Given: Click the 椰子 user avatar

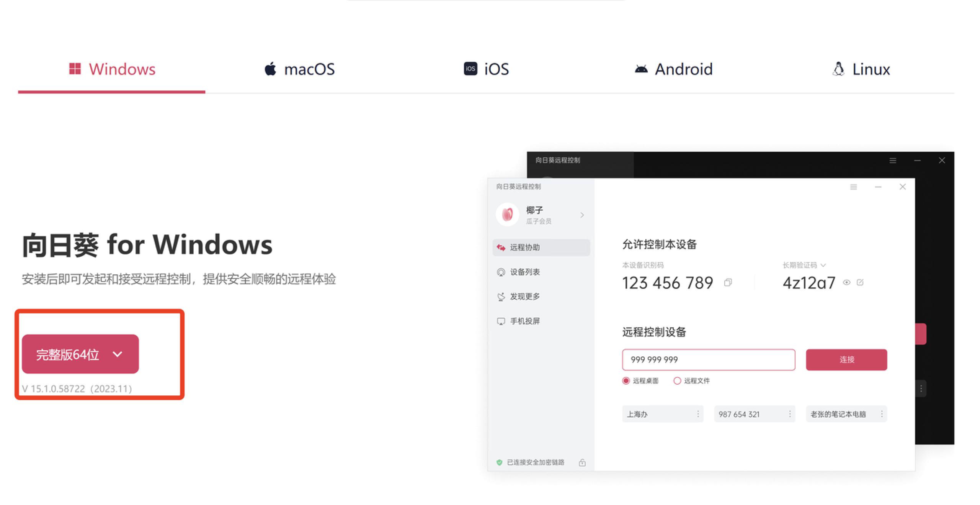Looking at the screenshot, I should point(508,215).
